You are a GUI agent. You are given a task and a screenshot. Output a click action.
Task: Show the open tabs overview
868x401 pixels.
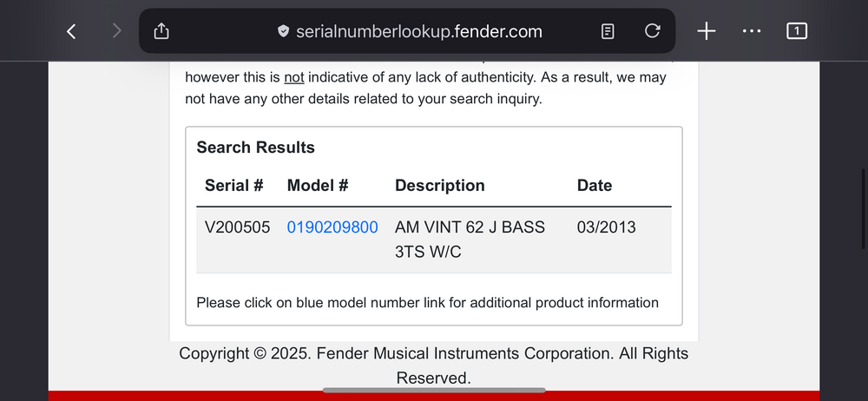coord(796,31)
